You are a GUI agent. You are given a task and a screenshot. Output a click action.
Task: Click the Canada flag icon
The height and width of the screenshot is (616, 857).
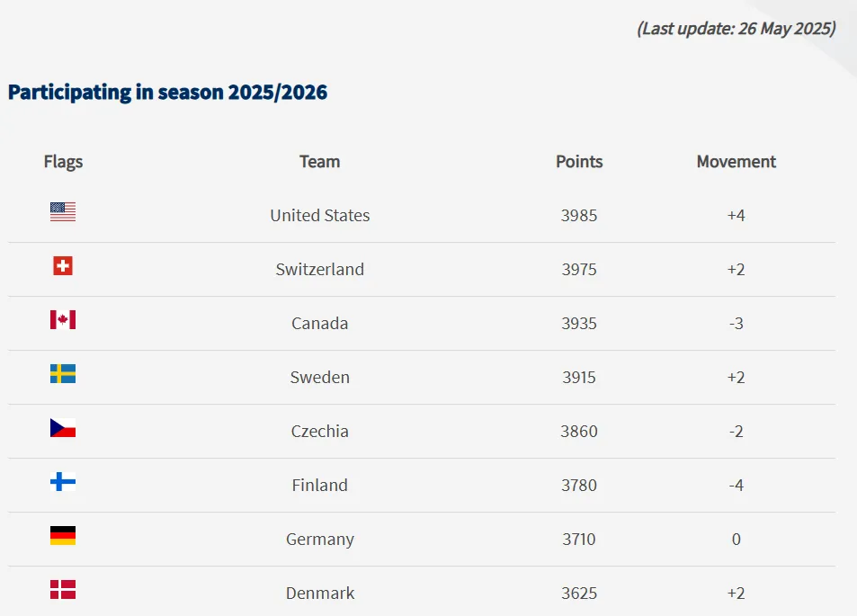click(63, 320)
